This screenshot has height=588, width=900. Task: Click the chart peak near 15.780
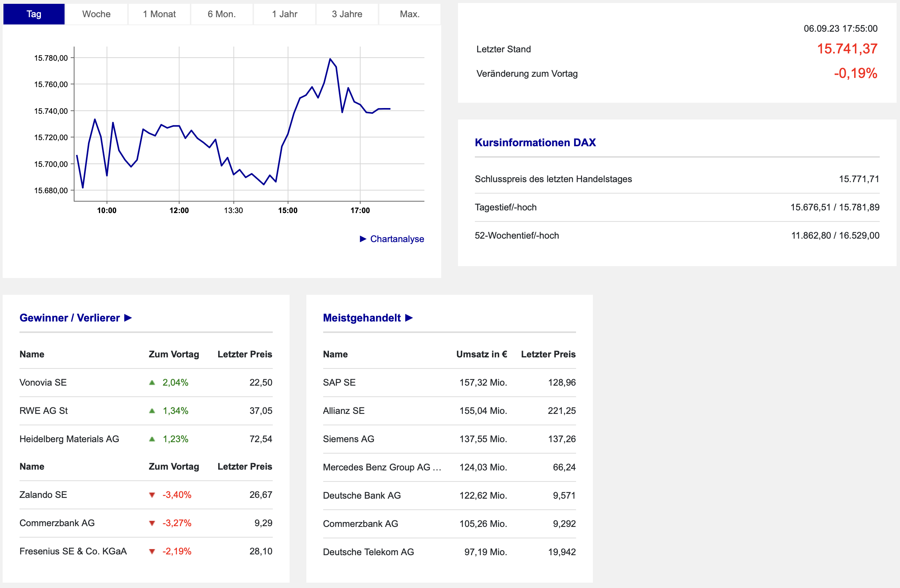(330, 59)
